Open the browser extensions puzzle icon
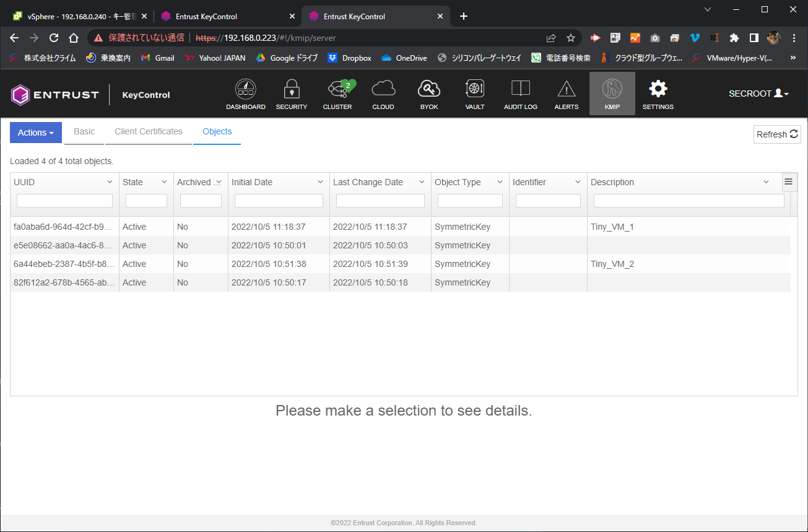This screenshot has width=808, height=532. tap(734, 38)
